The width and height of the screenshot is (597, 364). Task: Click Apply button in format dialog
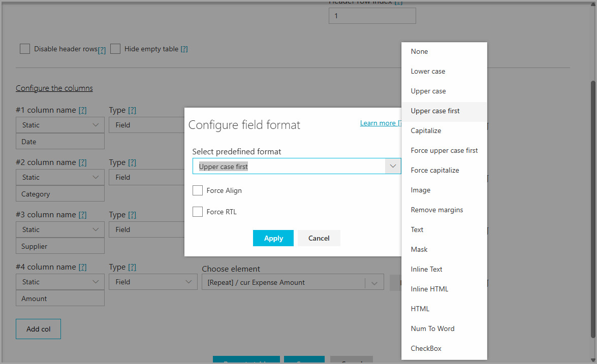(273, 238)
